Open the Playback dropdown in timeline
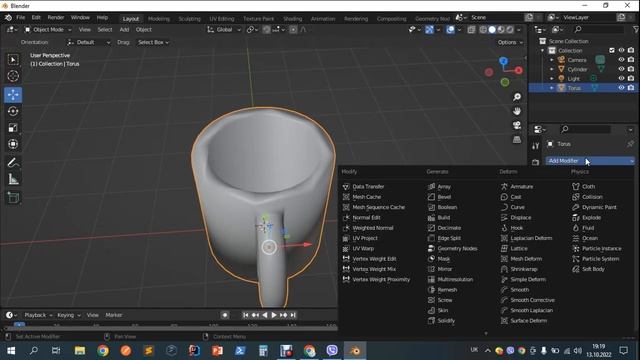This screenshot has height=360, width=640. pos(38,315)
